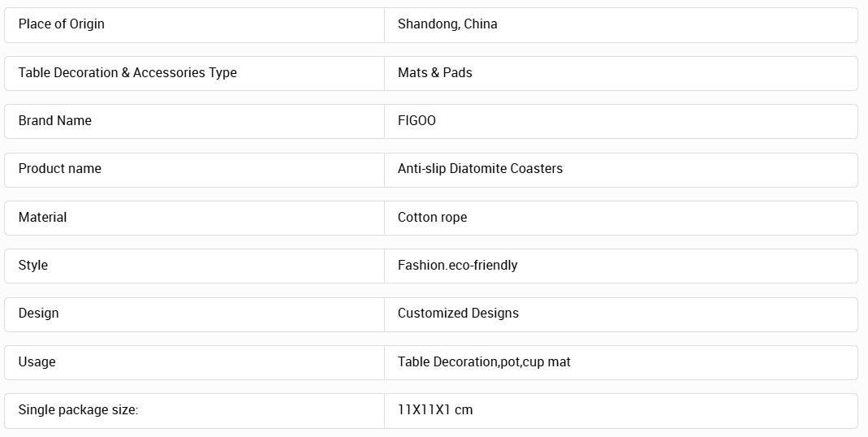Click the word 'Shandong' in the origin value

(428, 24)
